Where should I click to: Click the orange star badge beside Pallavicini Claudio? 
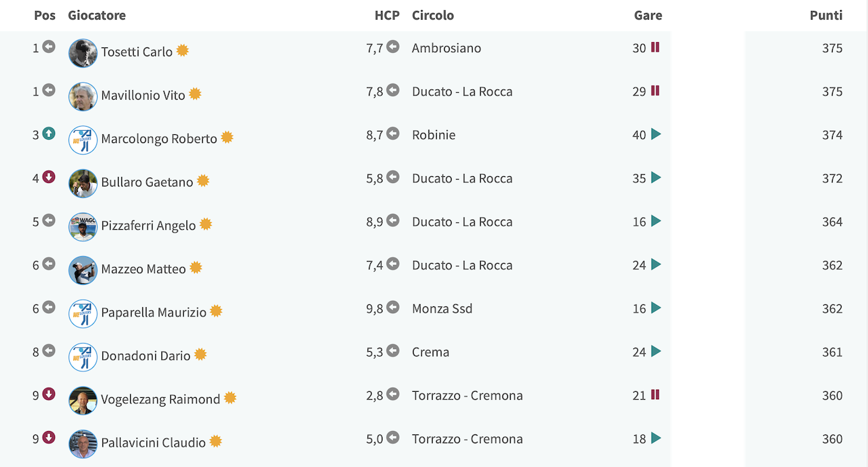coord(216,441)
